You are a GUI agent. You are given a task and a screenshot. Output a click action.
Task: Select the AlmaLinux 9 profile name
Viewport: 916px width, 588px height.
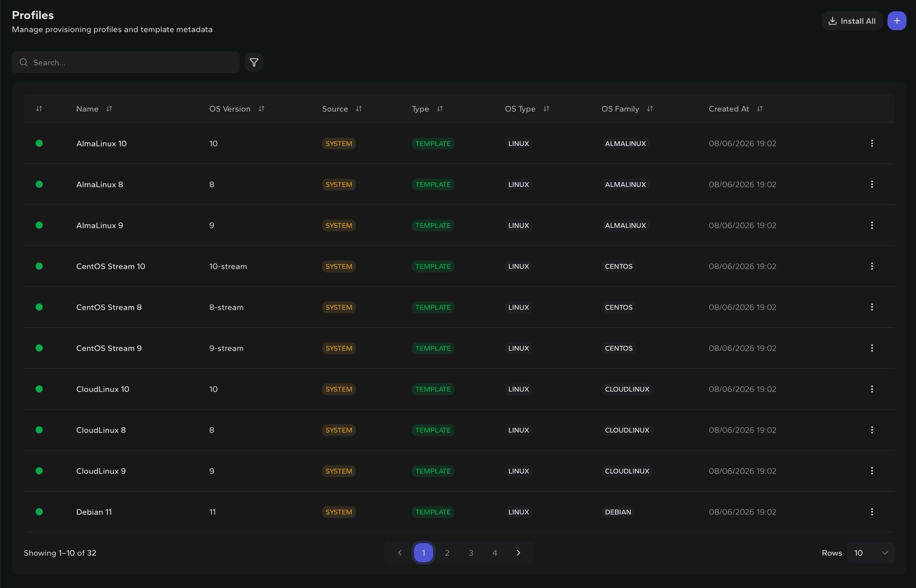tap(100, 225)
